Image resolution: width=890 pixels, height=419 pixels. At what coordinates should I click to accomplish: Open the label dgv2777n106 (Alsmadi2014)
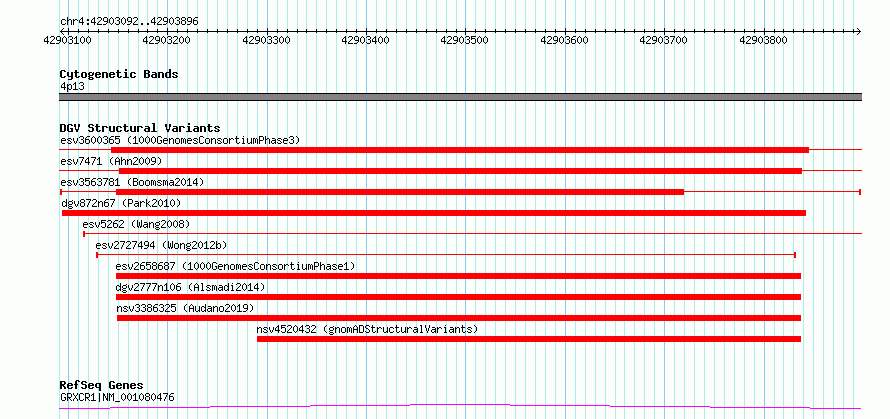(190, 287)
